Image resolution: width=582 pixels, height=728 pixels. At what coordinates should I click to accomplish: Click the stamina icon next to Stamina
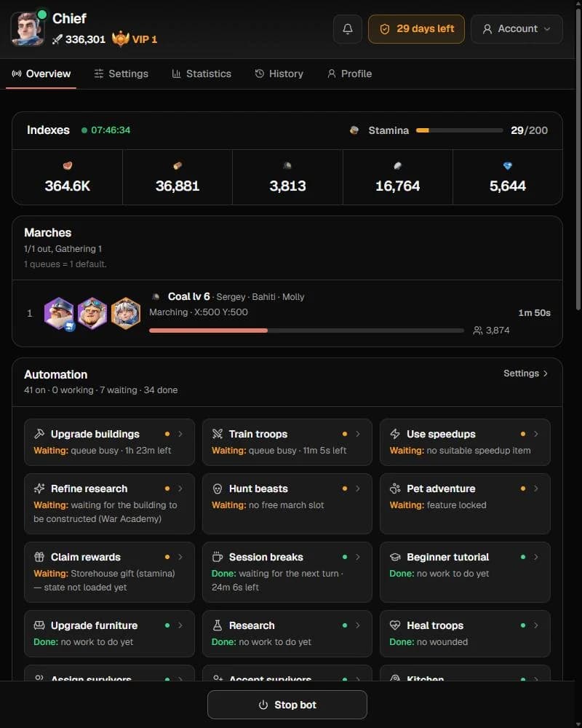(x=354, y=130)
